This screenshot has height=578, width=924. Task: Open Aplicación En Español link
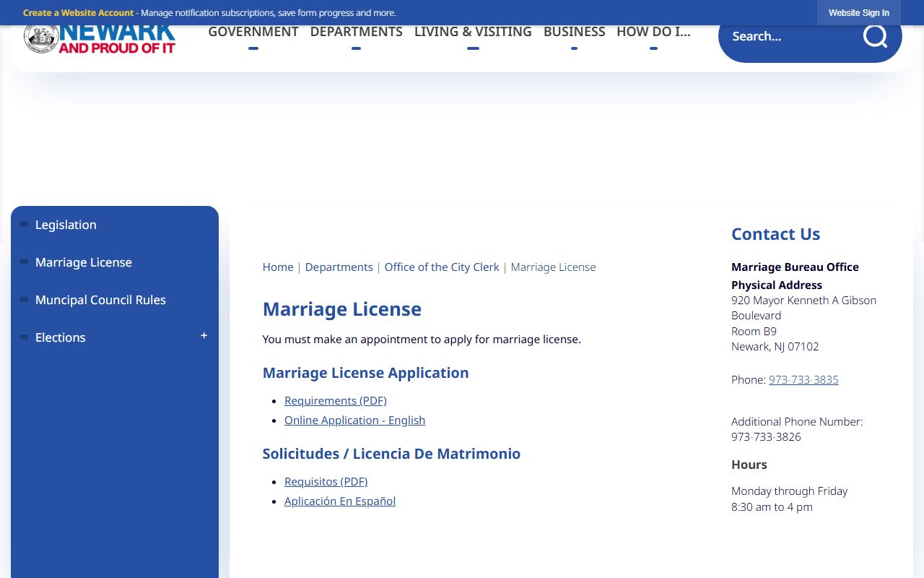[x=340, y=501]
